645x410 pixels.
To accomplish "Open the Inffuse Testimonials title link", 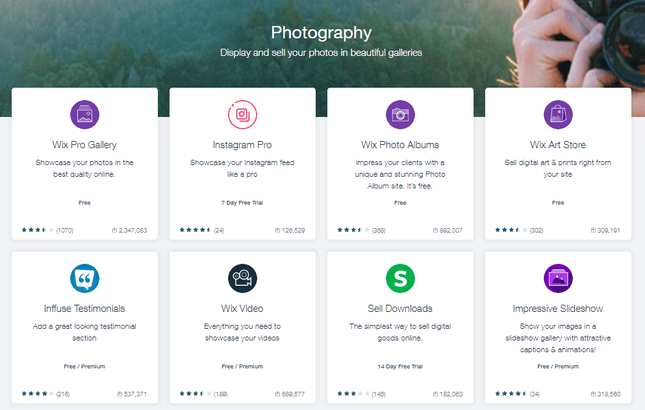I will (x=84, y=308).
